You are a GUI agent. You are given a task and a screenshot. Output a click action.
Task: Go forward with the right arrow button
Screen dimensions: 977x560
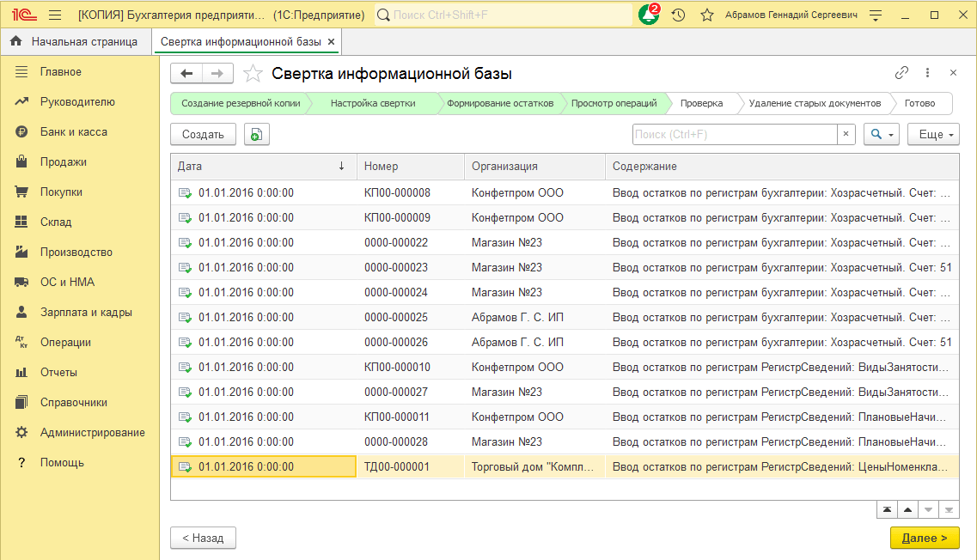(x=217, y=74)
